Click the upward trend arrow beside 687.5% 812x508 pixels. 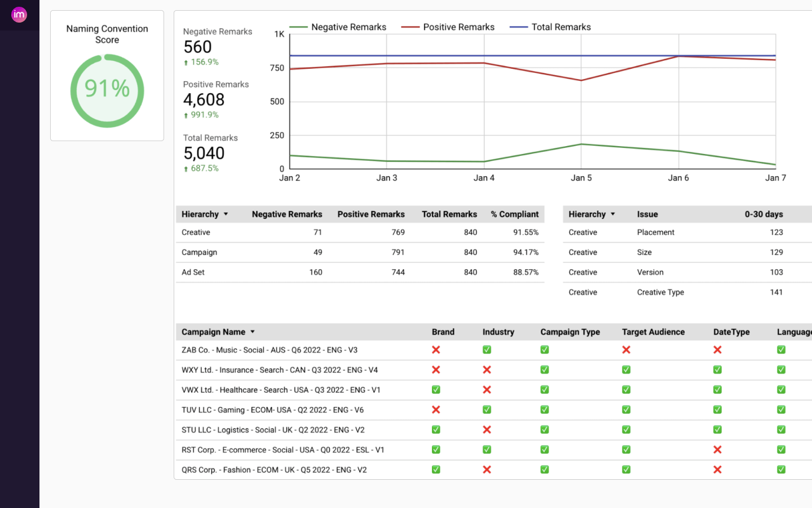point(186,168)
